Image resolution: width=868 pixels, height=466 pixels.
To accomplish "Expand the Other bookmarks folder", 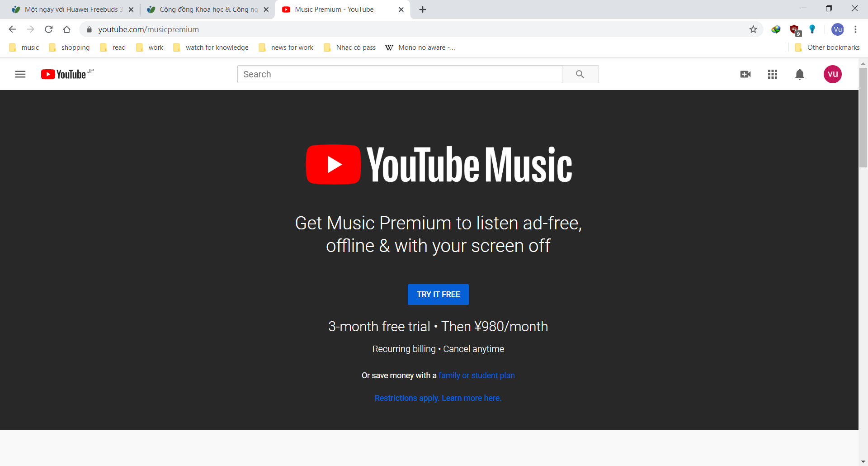I will [x=827, y=48].
